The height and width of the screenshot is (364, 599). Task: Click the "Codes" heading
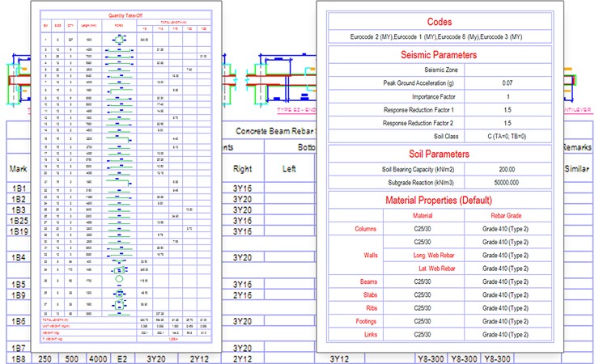[440, 22]
